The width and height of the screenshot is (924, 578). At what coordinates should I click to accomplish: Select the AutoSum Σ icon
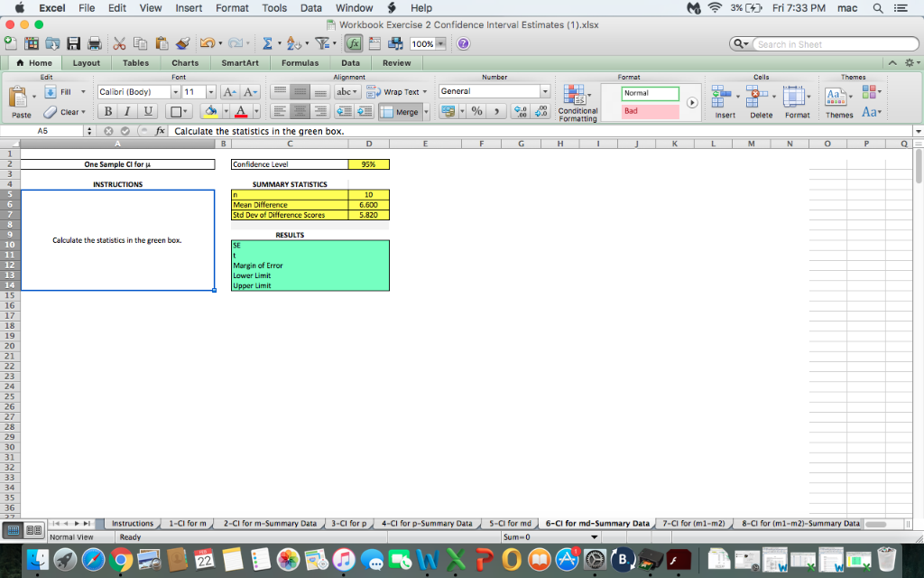click(x=268, y=42)
